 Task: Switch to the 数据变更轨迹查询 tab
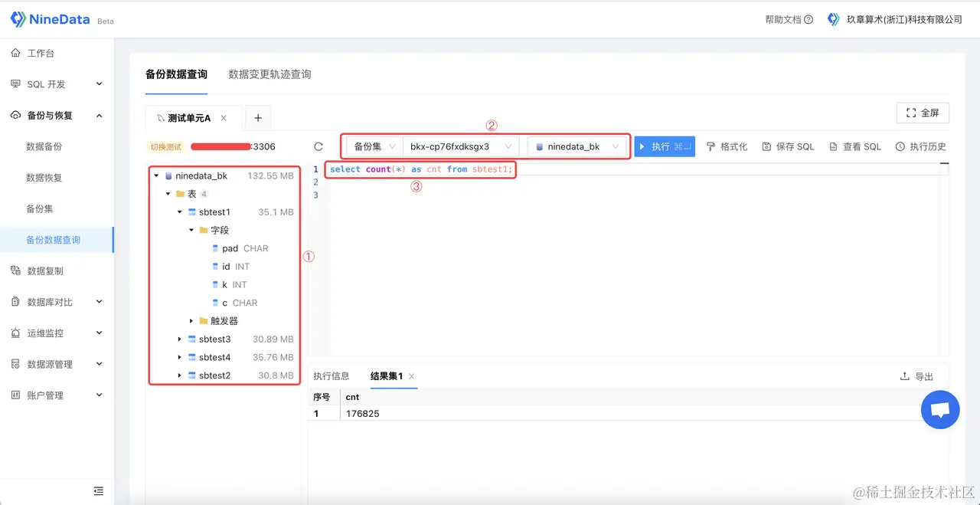click(269, 74)
